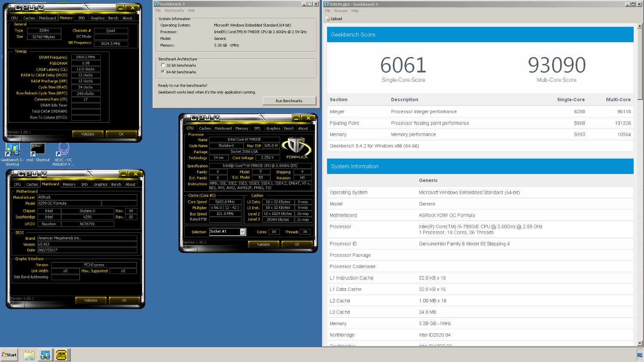The image size is (644, 362).
Task: Open About tab in CPU tab CPU-Z window
Action: pyautogui.click(x=303, y=128)
